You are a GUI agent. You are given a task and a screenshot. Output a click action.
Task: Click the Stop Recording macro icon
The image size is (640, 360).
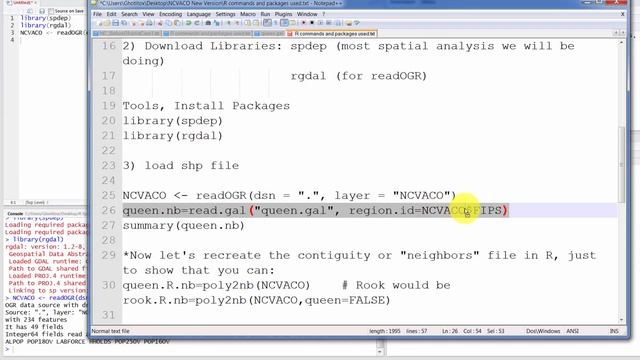click(312, 23)
